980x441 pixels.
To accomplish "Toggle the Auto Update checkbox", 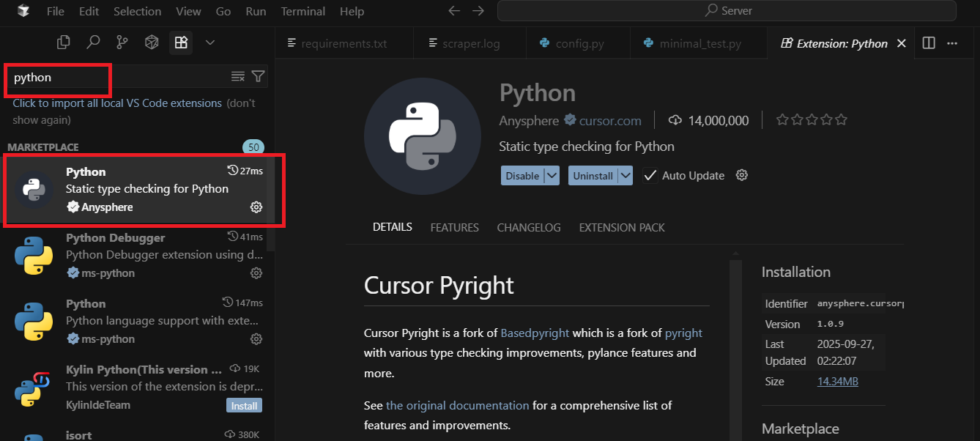I will [x=650, y=176].
